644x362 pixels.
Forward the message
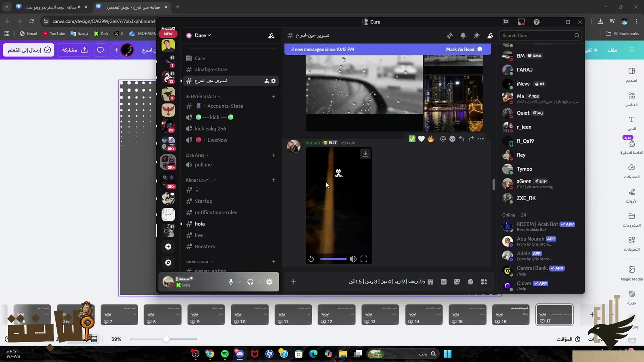point(471,139)
